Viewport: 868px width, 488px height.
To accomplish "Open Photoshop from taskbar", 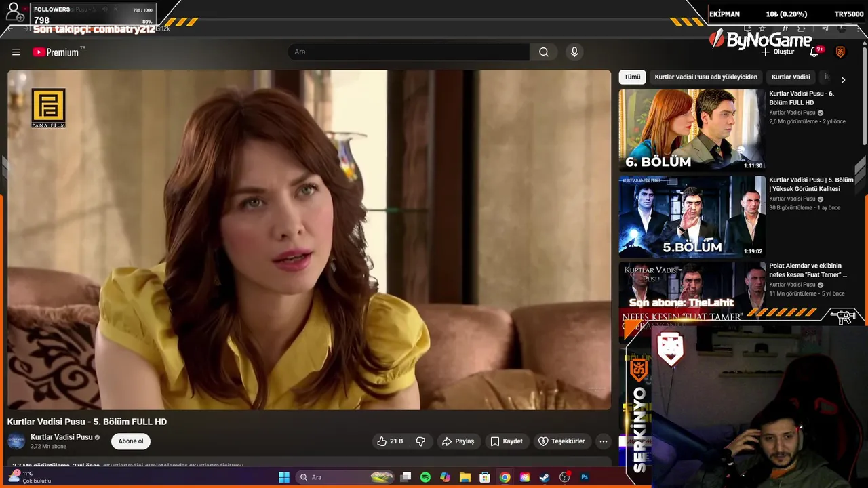I will tap(585, 477).
